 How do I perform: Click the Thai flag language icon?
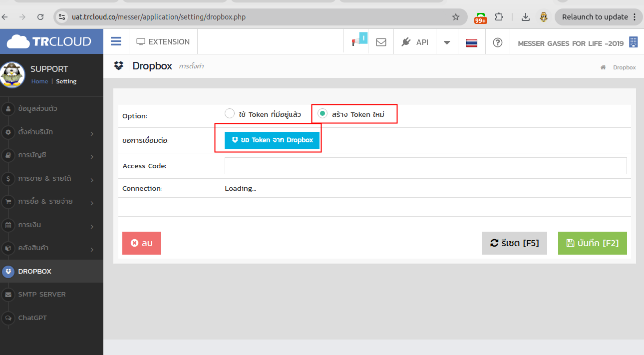[472, 42]
